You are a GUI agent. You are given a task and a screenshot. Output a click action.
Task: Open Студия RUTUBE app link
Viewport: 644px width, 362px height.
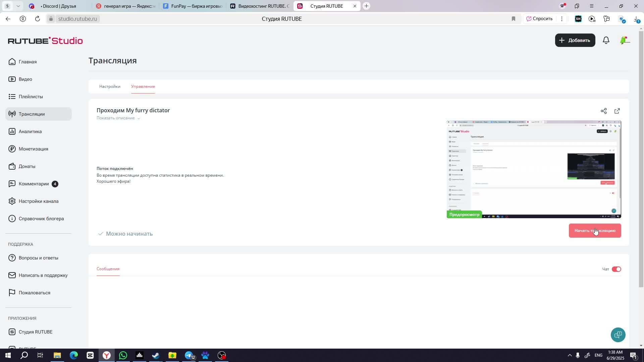31,332
